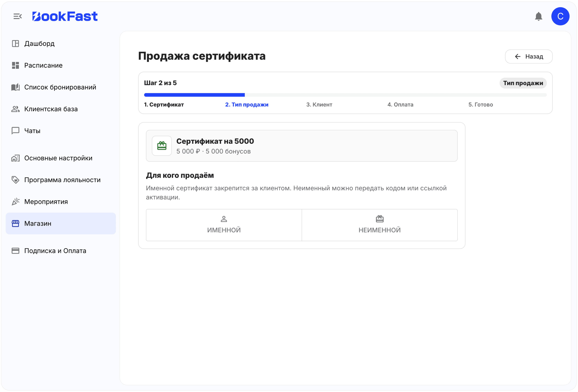Go back with the Назад button

pyautogui.click(x=529, y=57)
